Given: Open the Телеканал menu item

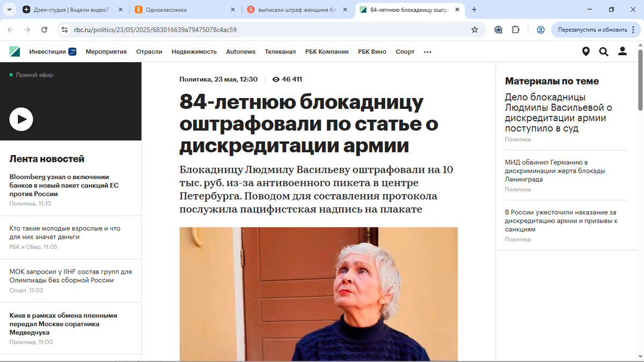Looking at the screenshot, I should pyautogui.click(x=280, y=51).
